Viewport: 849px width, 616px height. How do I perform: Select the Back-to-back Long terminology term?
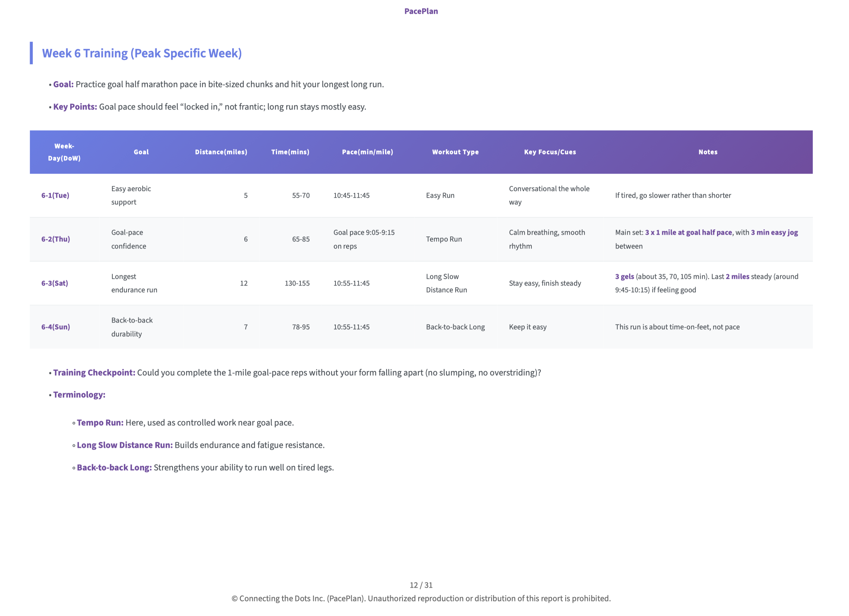point(114,467)
